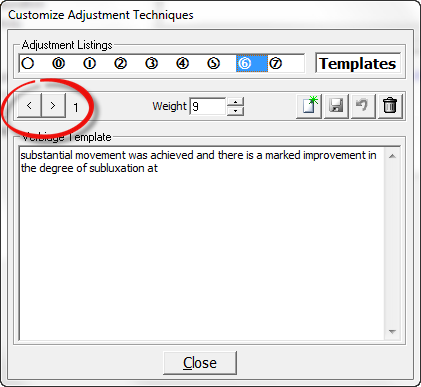421x387 pixels.
Task: Select adjustment listing circled 3
Action: coord(151,63)
